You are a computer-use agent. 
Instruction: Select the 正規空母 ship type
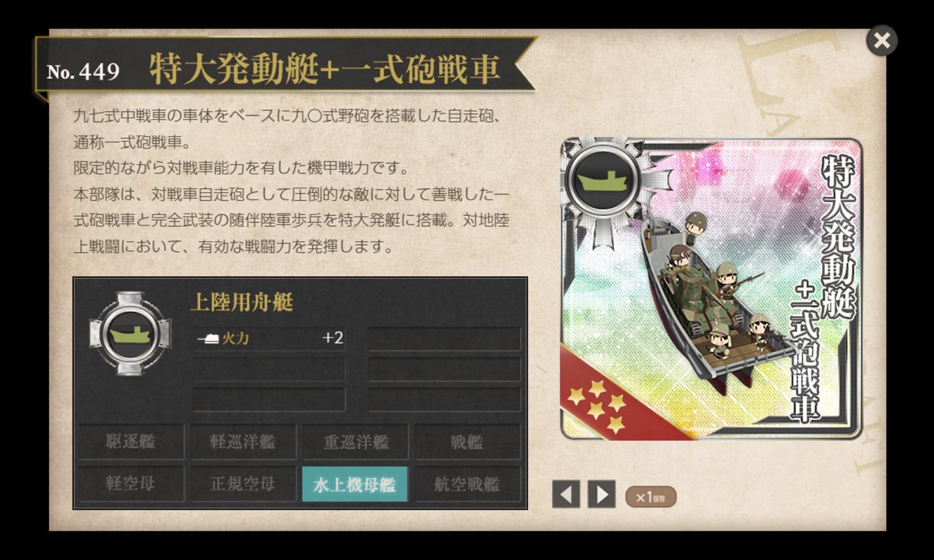coord(243,484)
